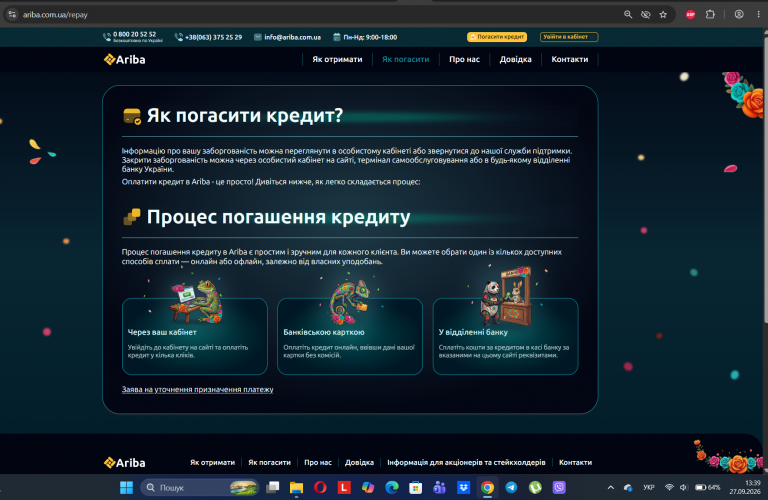Click the chameleon illustration
The height and width of the screenshot is (500, 768).
coord(350,302)
